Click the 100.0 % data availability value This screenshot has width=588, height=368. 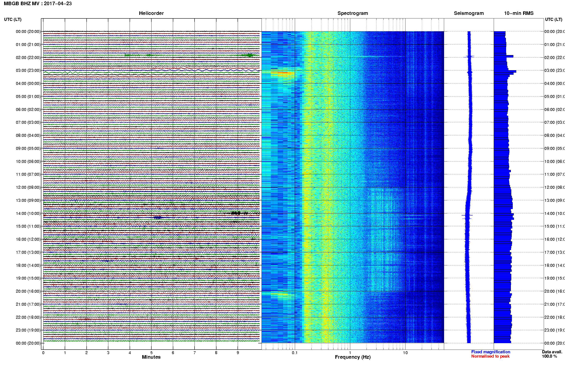[549, 356]
